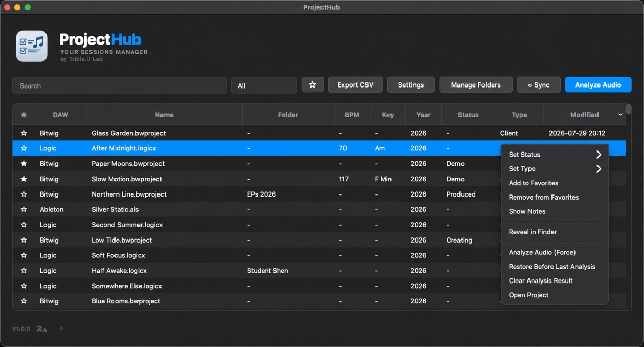Screen dimensions: 644x347
Task: Focus the Search input field
Action: (x=120, y=85)
